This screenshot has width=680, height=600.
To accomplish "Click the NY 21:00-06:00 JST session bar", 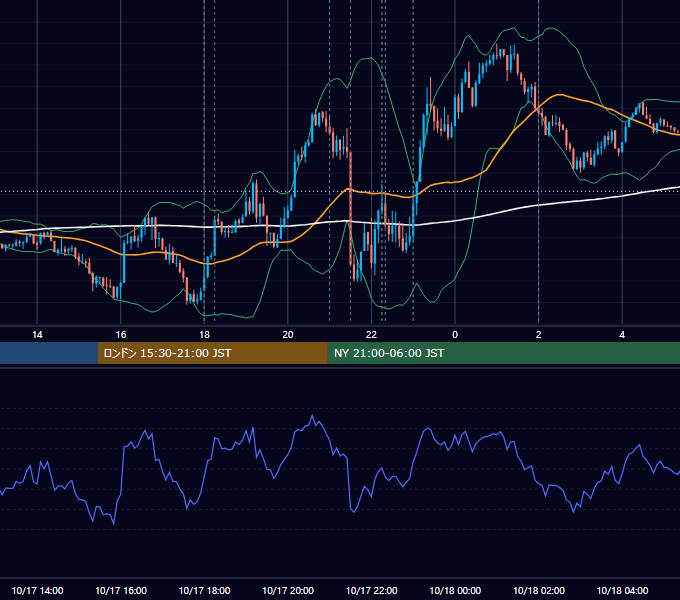I will click(x=503, y=353).
